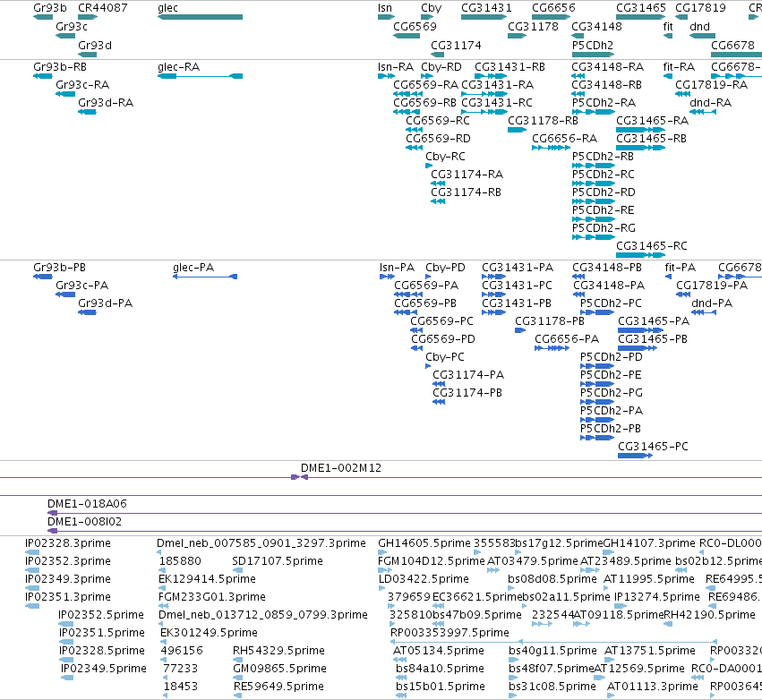Image resolution: width=762 pixels, height=700 pixels.
Task: Select the EK129414.5prime EST label
Action: [207, 578]
